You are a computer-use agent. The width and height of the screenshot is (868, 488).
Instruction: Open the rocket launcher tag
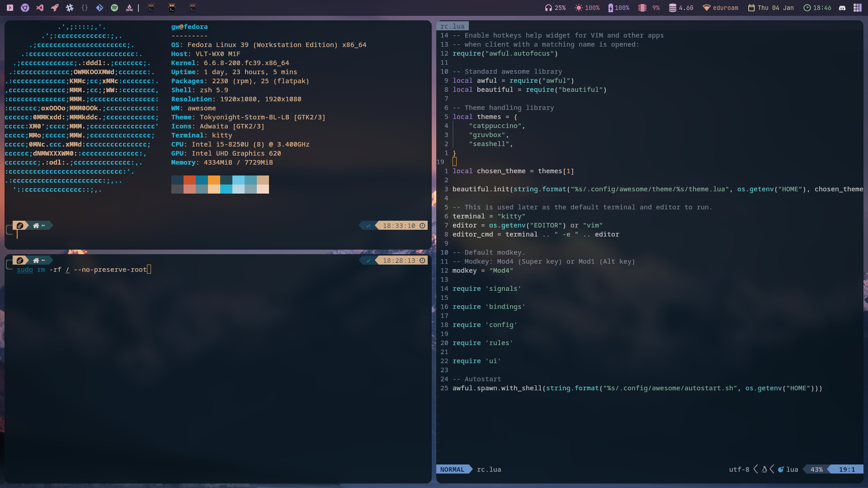click(55, 8)
